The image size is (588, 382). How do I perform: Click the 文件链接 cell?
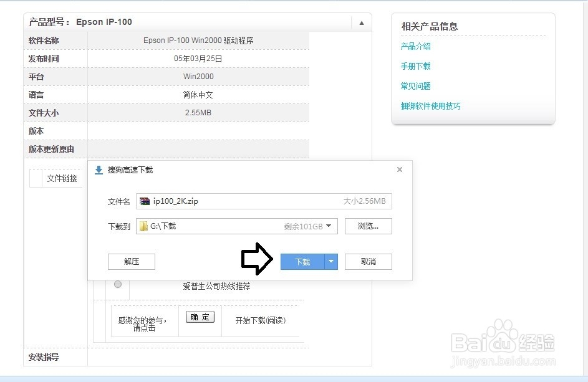[62, 178]
